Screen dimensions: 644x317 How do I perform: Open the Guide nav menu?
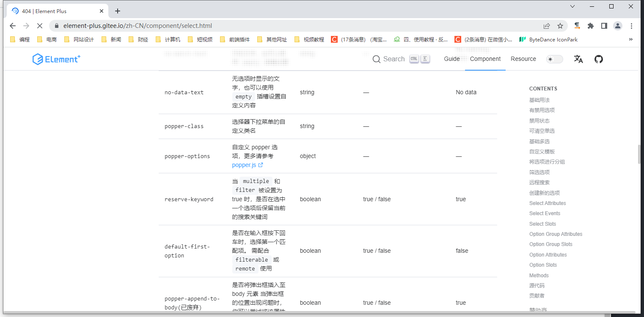[x=452, y=59]
